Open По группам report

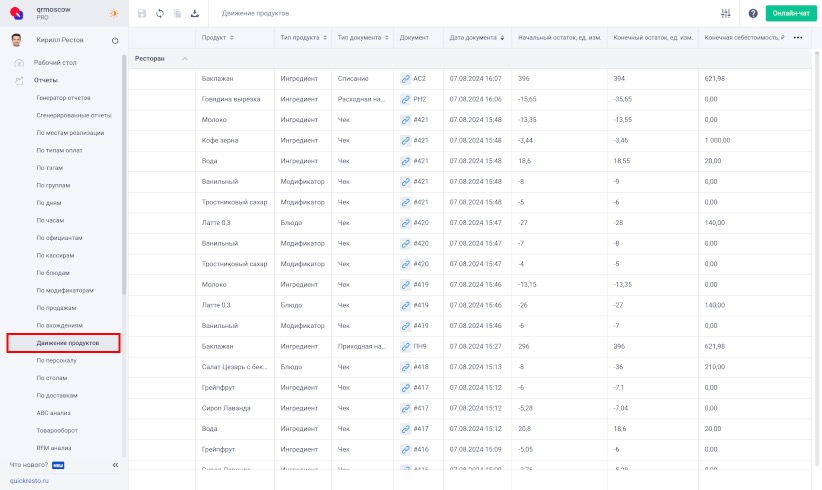(x=53, y=186)
